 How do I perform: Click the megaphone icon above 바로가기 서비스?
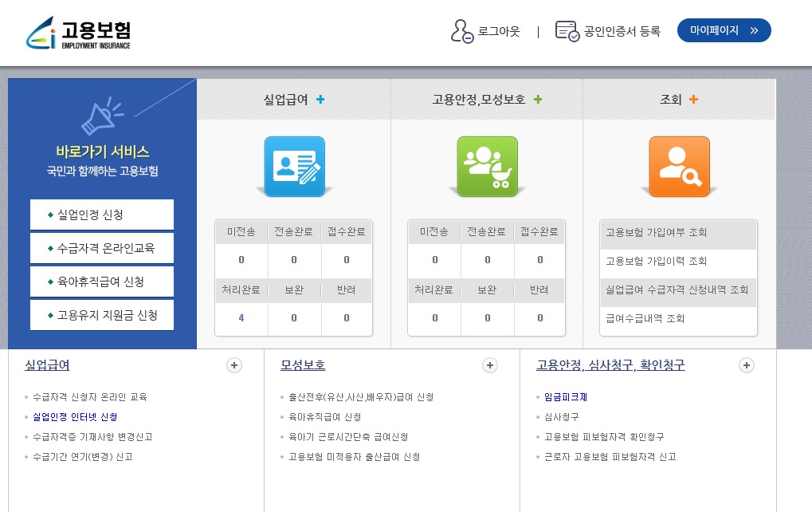102,116
